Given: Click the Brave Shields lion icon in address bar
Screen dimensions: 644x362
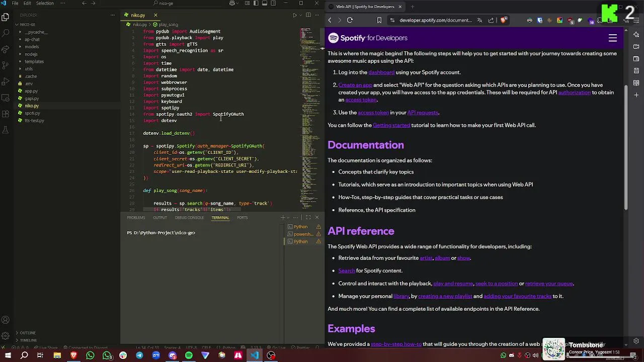Looking at the screenshot, I should pyautogui.click(x=504, y=20).
